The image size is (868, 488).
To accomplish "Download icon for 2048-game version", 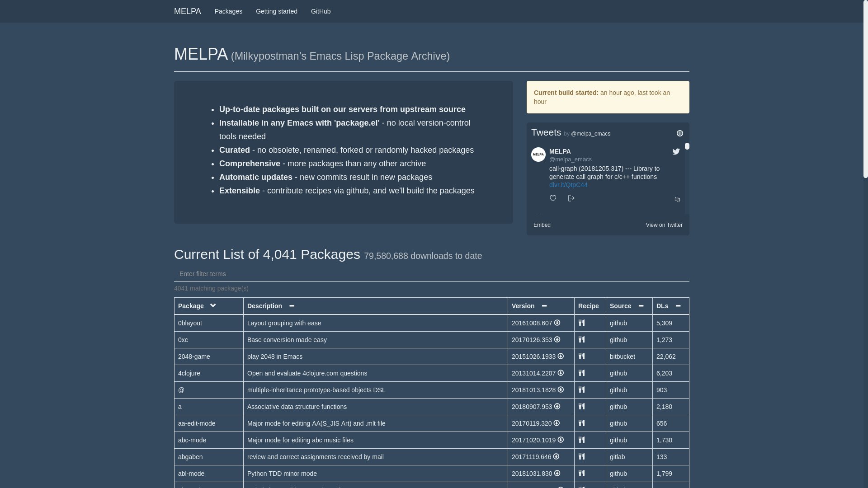I will pyautogui.click(x=561, y=357).
